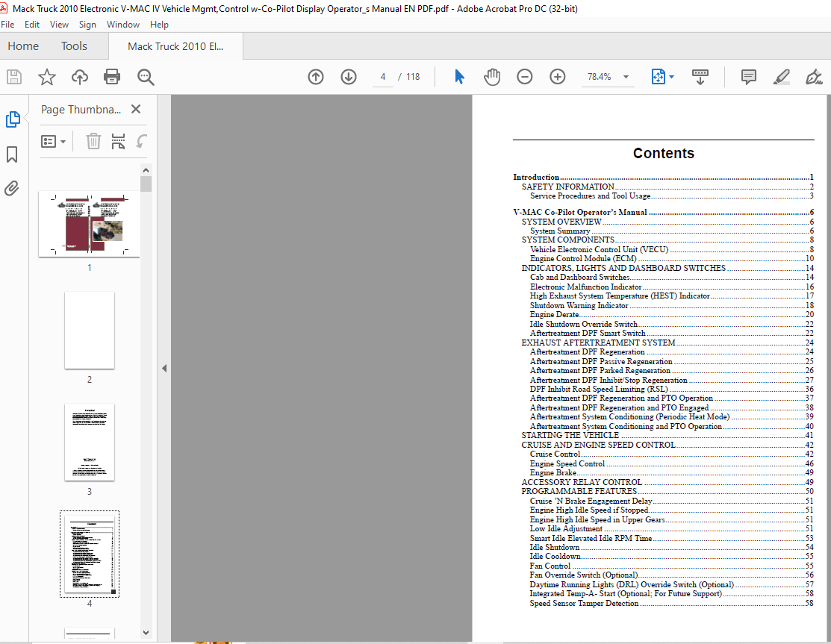Screen dimensions: 831x644
Task: Open the Sign menu
Action: point(87,25)
